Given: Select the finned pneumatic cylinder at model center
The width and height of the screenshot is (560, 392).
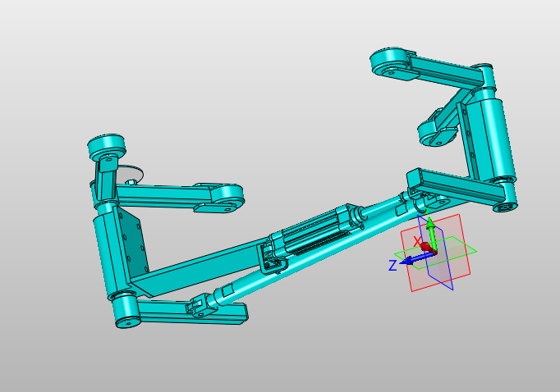Looking at the screenshot, I should click(316, 230).
